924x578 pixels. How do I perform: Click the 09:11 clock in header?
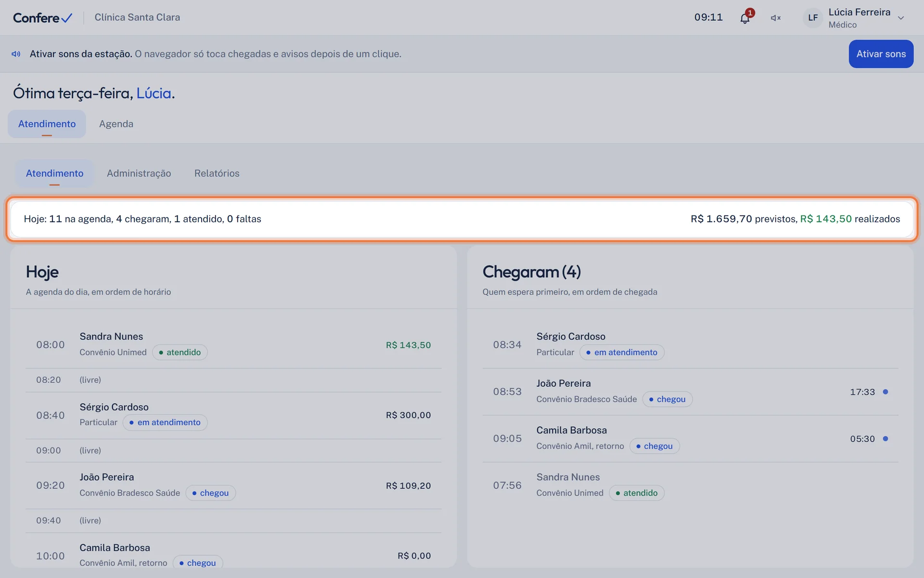(x=708, y=17)
